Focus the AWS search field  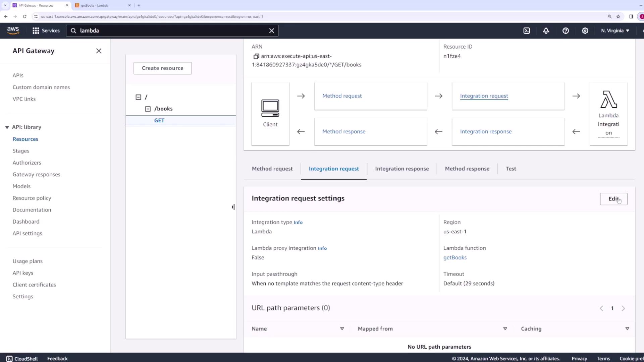pyautogui.click(x=172, y=31)
